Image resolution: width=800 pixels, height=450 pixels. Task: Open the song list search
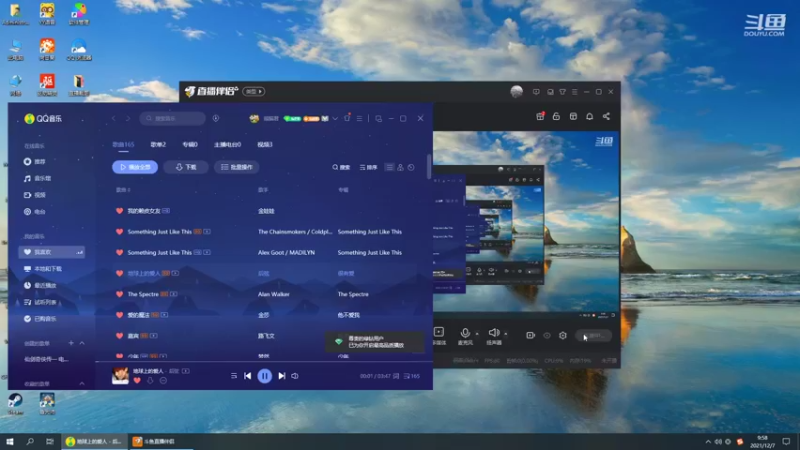point(341,167)
